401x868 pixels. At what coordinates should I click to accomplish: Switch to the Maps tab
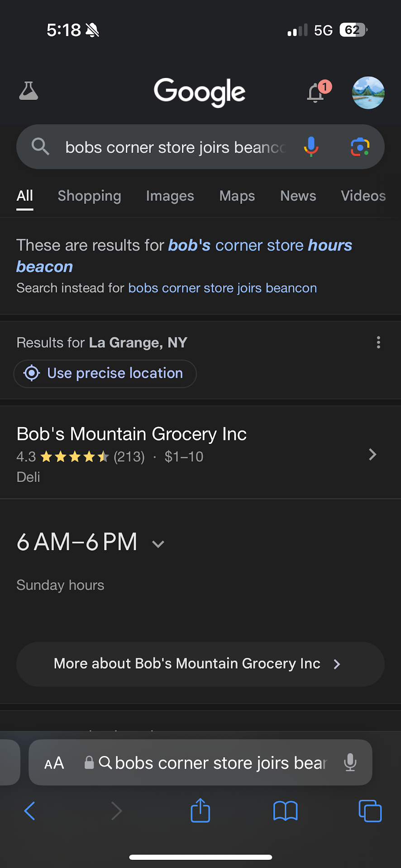(237, 196)
